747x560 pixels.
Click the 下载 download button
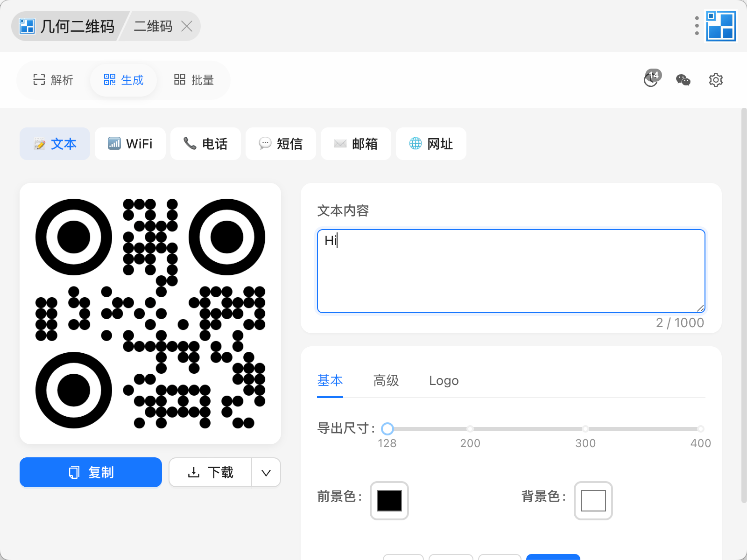211,473
